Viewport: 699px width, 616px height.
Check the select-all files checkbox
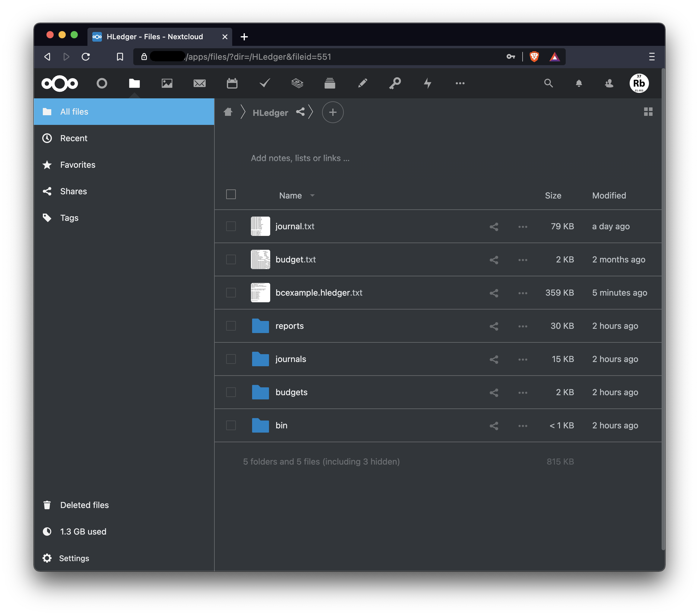click(231, 195)
